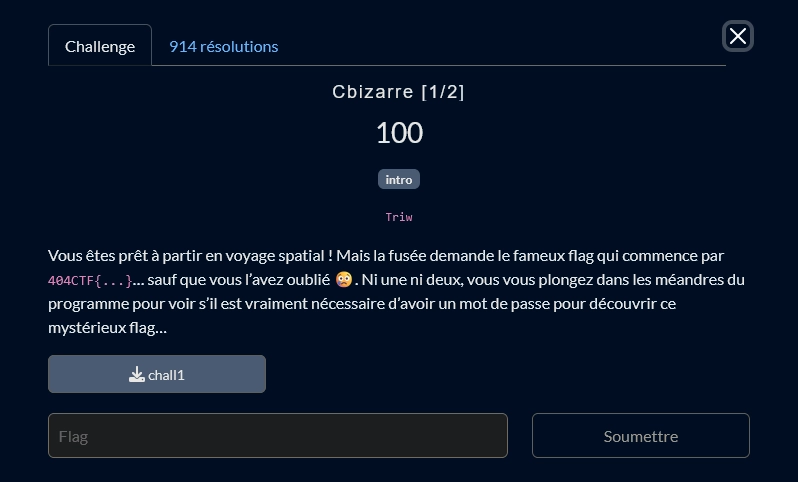Click the author name Triw

399,217
